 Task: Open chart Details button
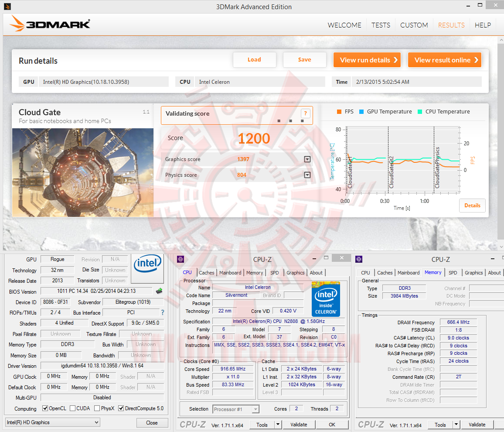pos(472,206)
